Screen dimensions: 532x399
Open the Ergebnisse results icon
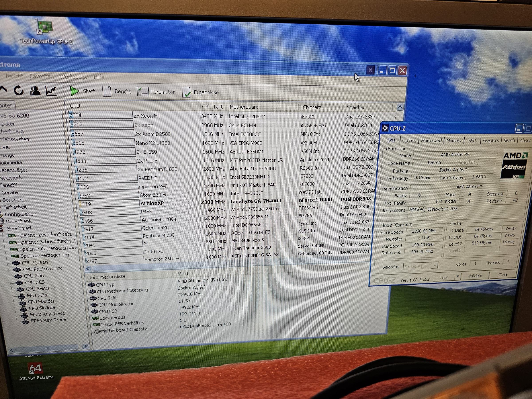[186, 92]
